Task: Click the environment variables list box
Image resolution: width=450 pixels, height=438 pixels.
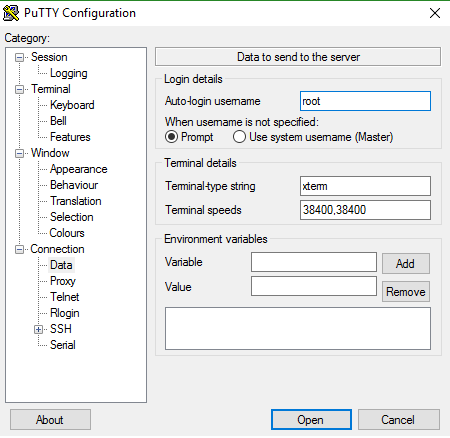Action: [298, 329]
